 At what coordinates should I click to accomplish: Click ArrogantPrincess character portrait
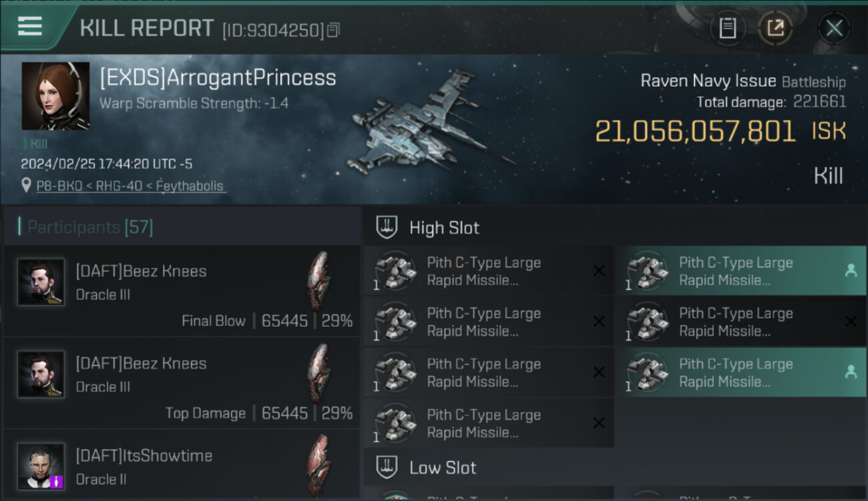pyautogui.click(x=55, y=96)
